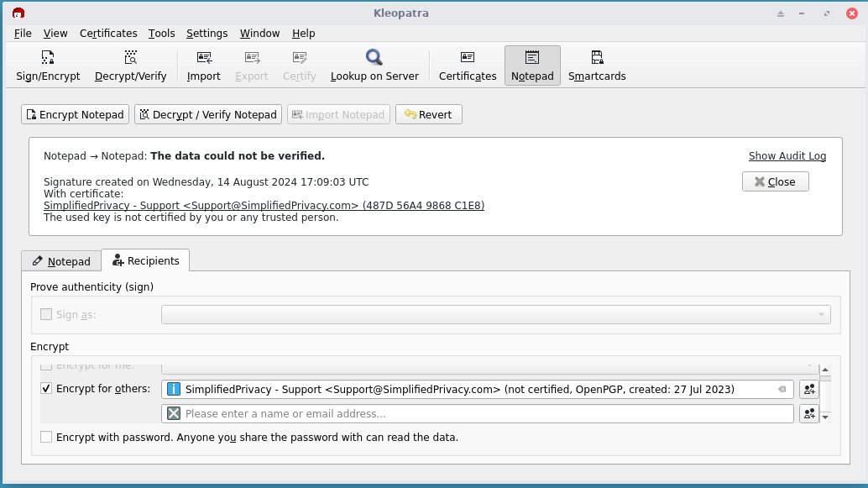The image size is (868, 488).
Task: Open certificate picker beside empty recipient field
Action: pyautogui.click(x=809, y=414)
